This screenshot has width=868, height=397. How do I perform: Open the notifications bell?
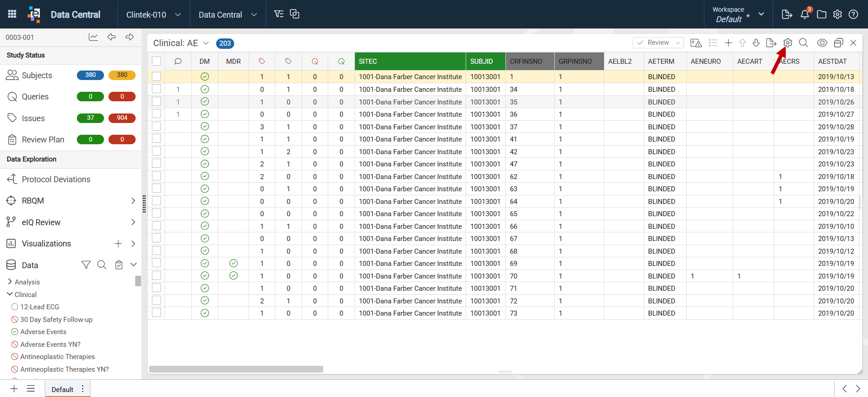click(x=805, y=14)
